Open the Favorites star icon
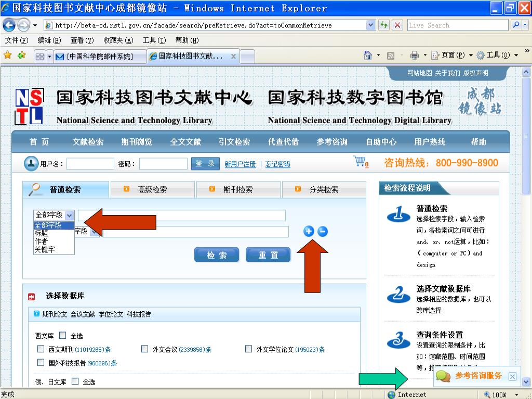The height and width of the screenshot is (399, 532). pyautogui.click(x=8, y=55)
